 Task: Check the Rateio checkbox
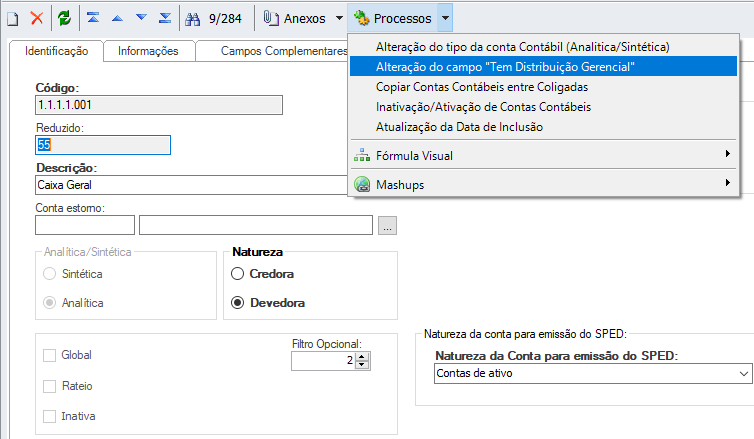click(50, 386)
